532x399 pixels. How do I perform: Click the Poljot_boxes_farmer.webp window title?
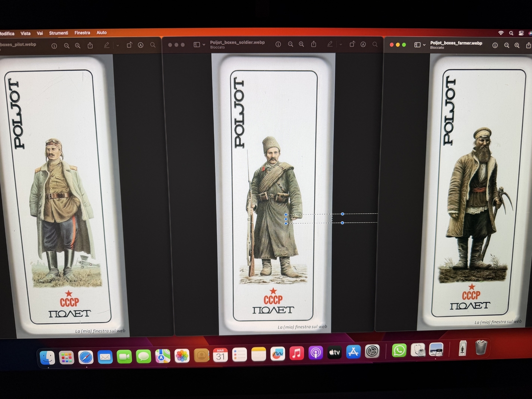coord(456,43)
